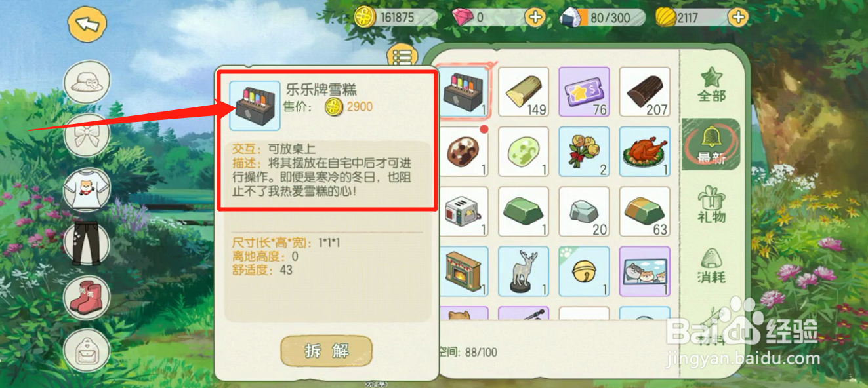Switch to the 全部 category tab
This screenshot has width=868, height=388.
click(x=711, y=84)
